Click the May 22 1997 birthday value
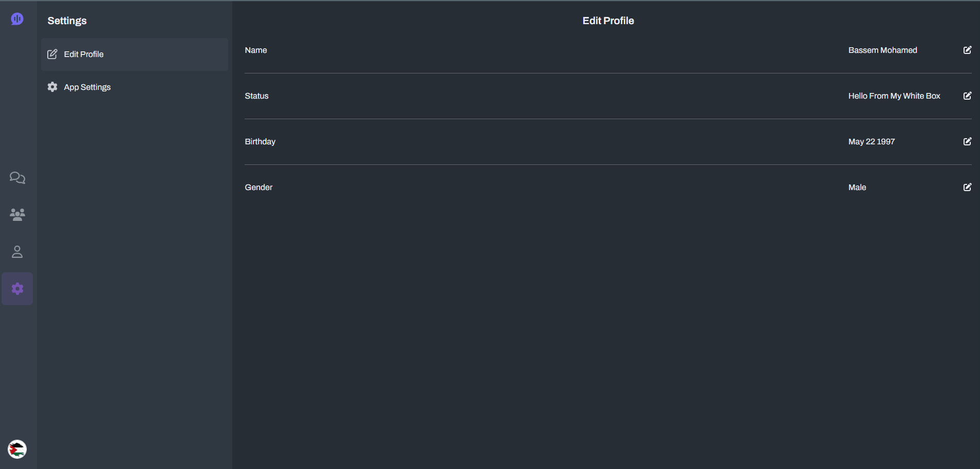Viewport: 980px width, 469px height. (x=872, y=142)
